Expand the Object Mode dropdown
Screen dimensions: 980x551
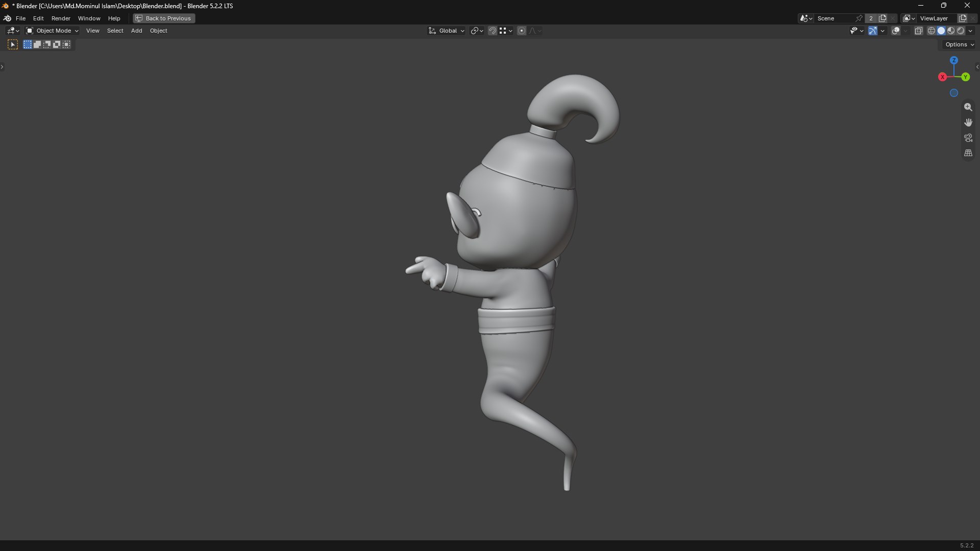click(52, 31)
